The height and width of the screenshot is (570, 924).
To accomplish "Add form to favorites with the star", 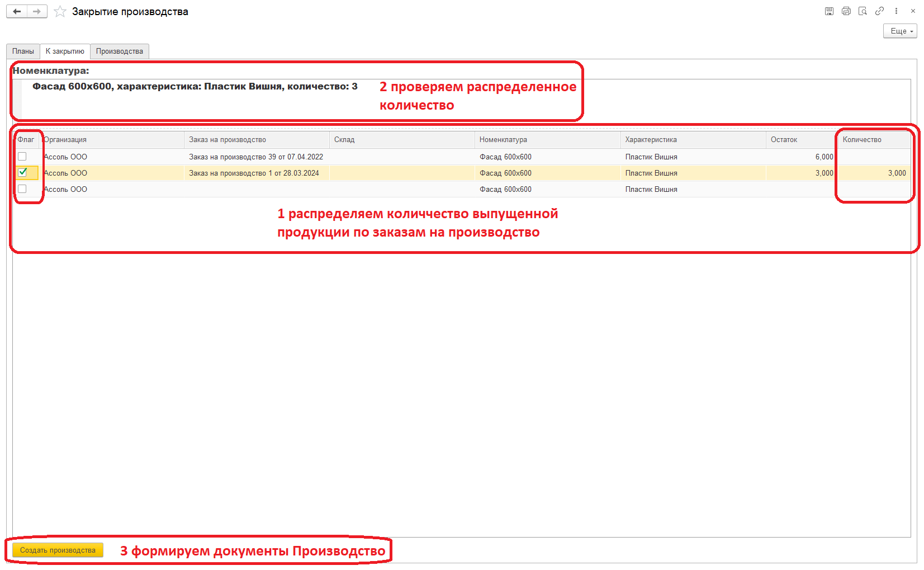I will click(60, 12).
